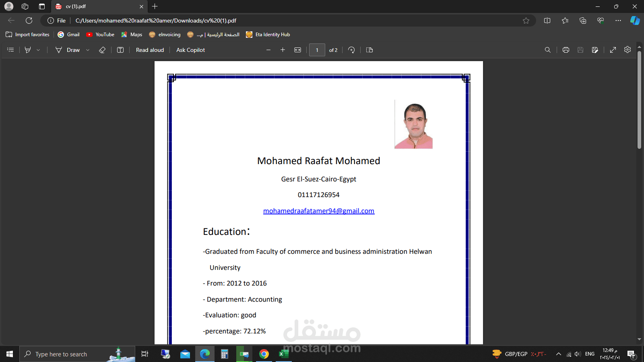Switch the ENG input language indicator
The image size is (644, 362).
point(590,354)
